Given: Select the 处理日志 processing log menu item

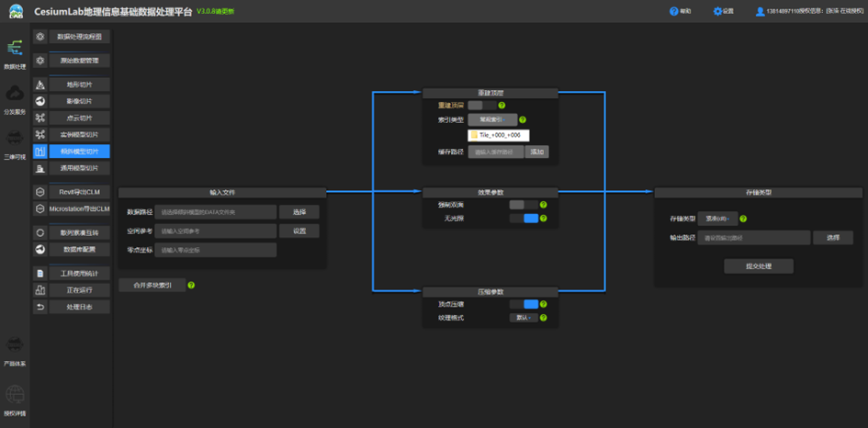Looking at the screenshot, I should click(79, 307).
